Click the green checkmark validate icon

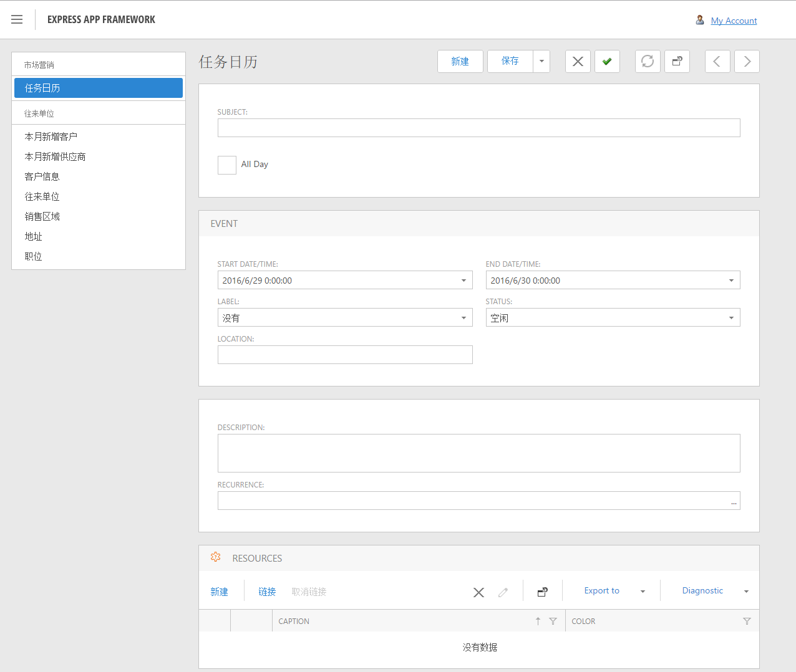click(x=607, y=61)
